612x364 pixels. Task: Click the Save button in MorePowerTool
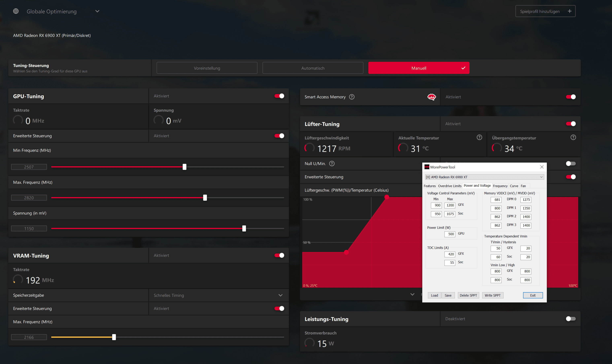click(x=448, y=295)
